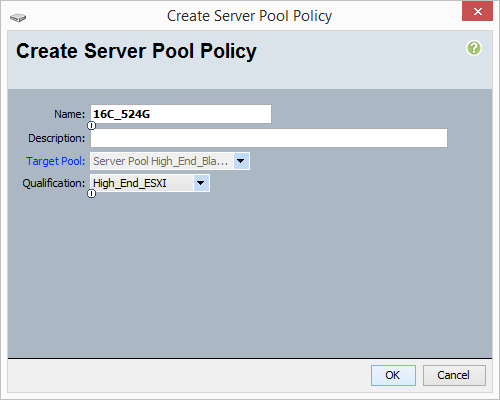This screenshot has height=400, width=500.
Task: Close the Create Server Pool Policy dialog
Action: (477, 12)
